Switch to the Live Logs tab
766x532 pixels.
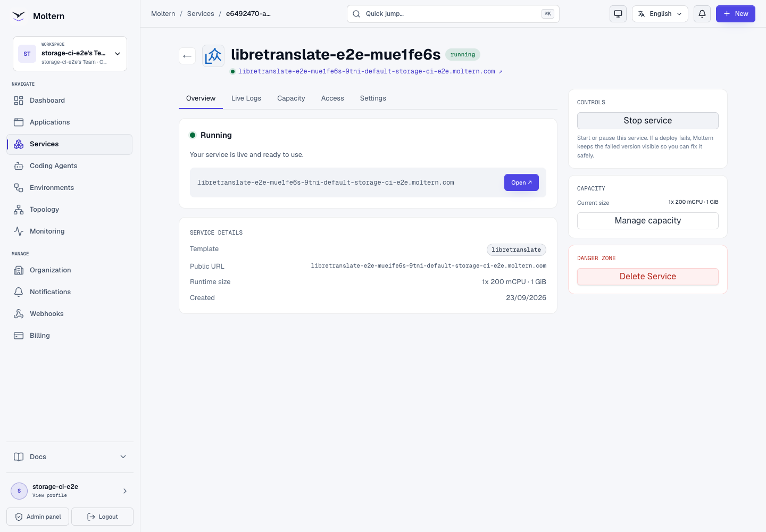coord(246,98)
